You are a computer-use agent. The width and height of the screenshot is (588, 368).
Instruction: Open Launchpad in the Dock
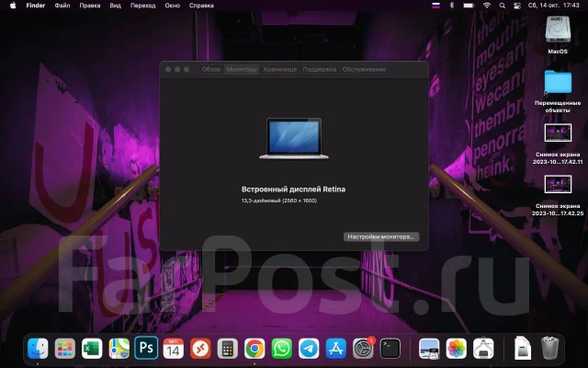(65, 349)
